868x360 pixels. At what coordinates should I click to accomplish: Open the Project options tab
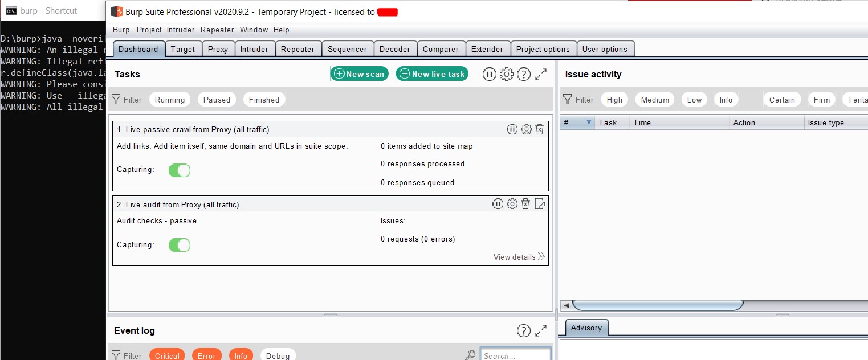(543, 49)
